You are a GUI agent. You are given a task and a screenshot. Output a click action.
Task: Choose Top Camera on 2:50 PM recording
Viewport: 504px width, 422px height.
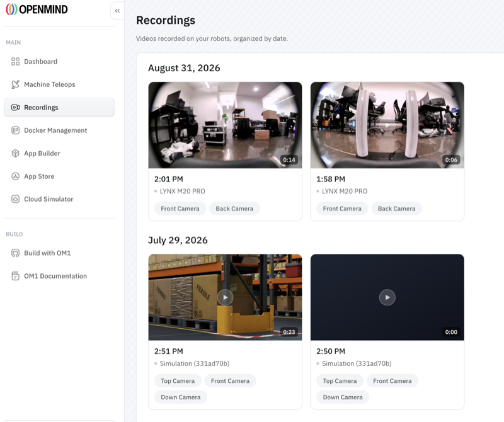point(340,381)
